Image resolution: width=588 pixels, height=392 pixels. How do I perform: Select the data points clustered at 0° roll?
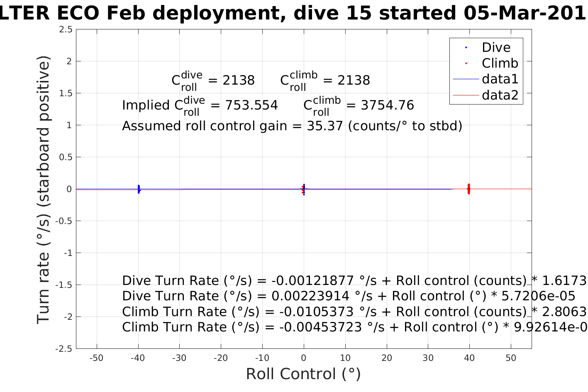304,190
